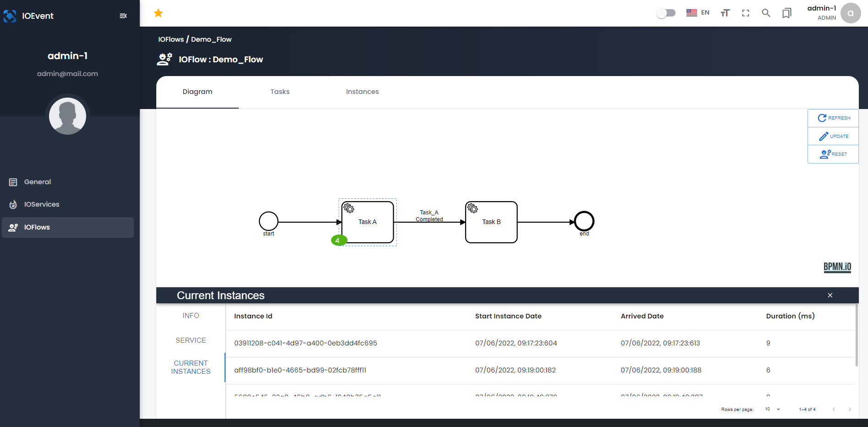The width and height of the screenshot is (868, 427).
Task: Open the IOServices section
Action: click(x=42, y=204)
